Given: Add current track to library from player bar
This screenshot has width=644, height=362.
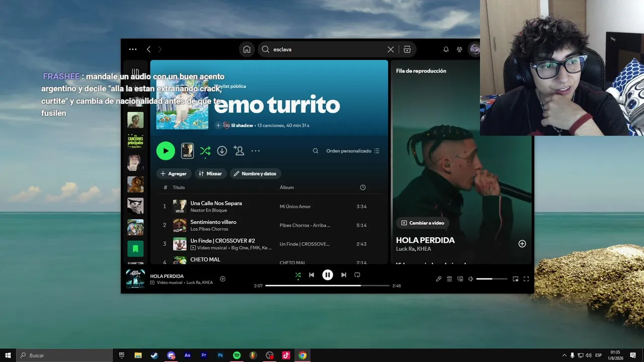Looking at the screenshot, I should pos(222,279).
